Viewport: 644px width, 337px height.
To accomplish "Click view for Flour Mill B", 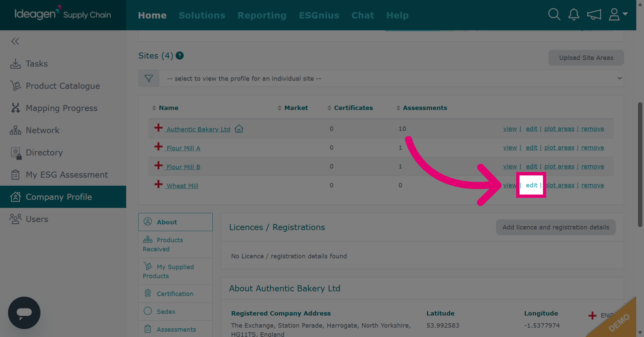I will (510, 166).
